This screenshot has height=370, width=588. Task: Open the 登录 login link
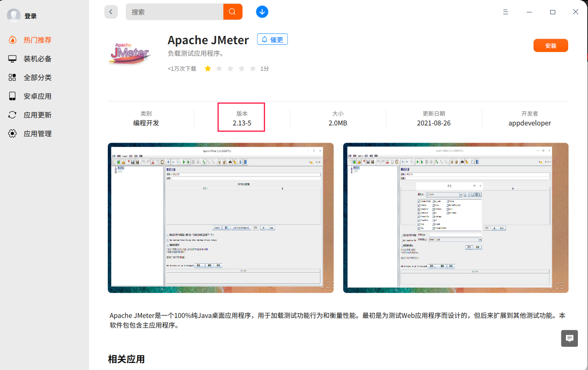31,16
